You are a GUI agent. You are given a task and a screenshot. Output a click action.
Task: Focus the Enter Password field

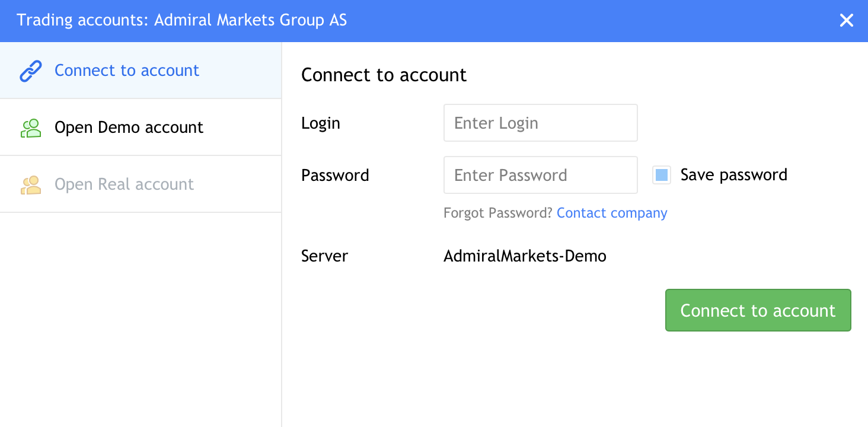(541, 175)
